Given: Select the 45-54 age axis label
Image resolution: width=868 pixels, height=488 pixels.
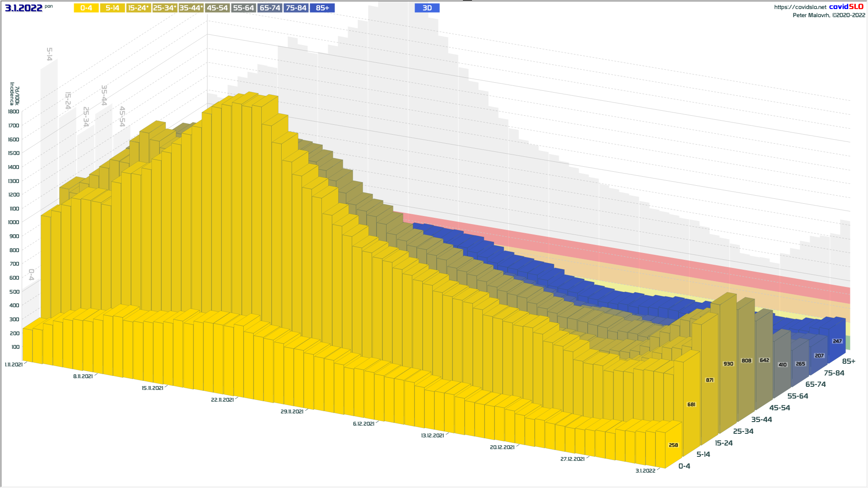Looking at the screenshot, I should point(779,408).
